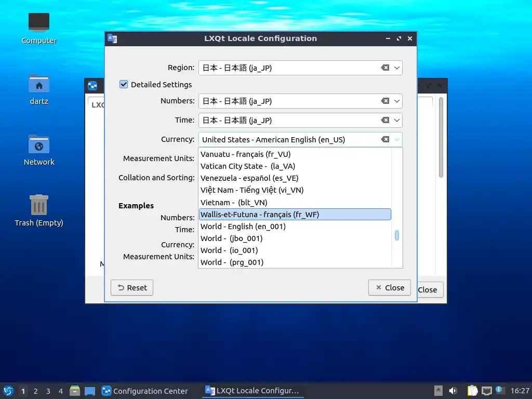Click the Reset button

[131, 287]
